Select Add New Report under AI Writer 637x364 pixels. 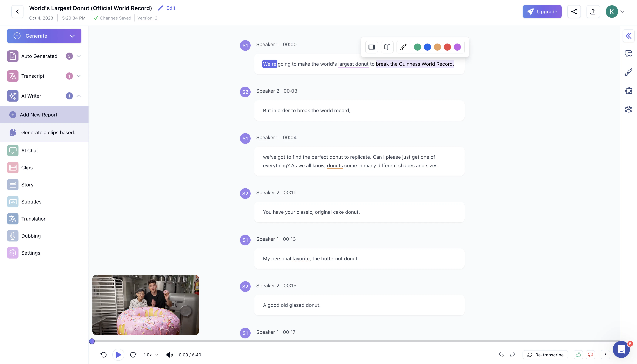[39, 115]
